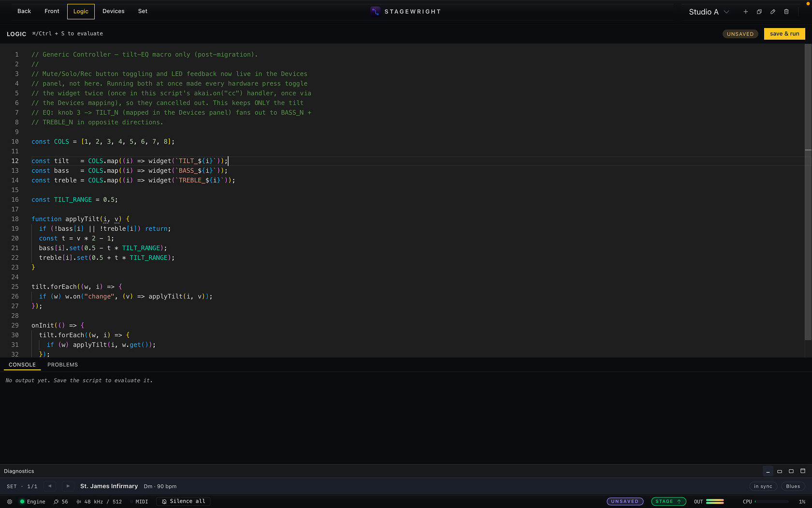Rename Studio A with pencil icon

(x=773, y=12)
